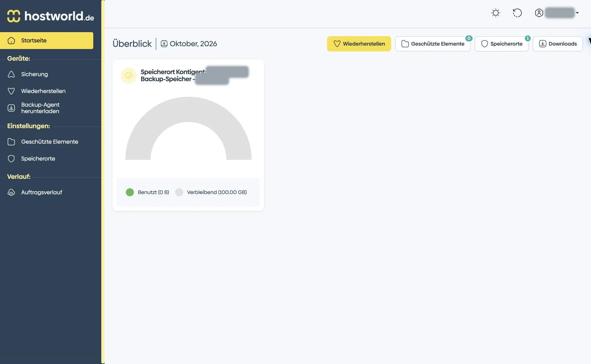Click the Downloads button icon
The width and height of the screenshot is (591, 364).
pyautogui.click(x=542, y=44)
